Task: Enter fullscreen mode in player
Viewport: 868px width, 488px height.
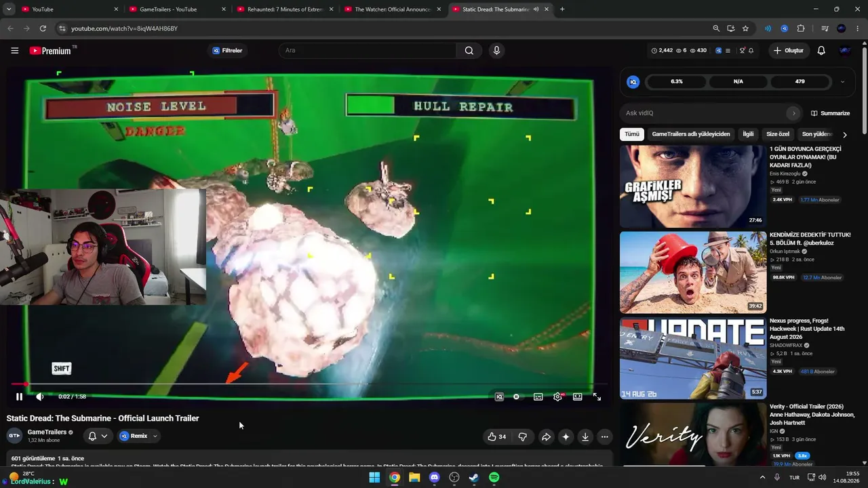Action: pos(597,397)
